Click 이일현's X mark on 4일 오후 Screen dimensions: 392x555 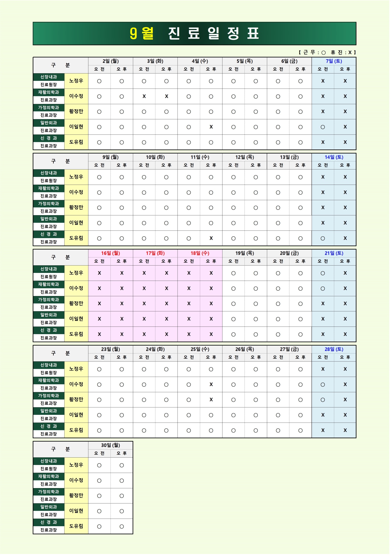[211, 127]
